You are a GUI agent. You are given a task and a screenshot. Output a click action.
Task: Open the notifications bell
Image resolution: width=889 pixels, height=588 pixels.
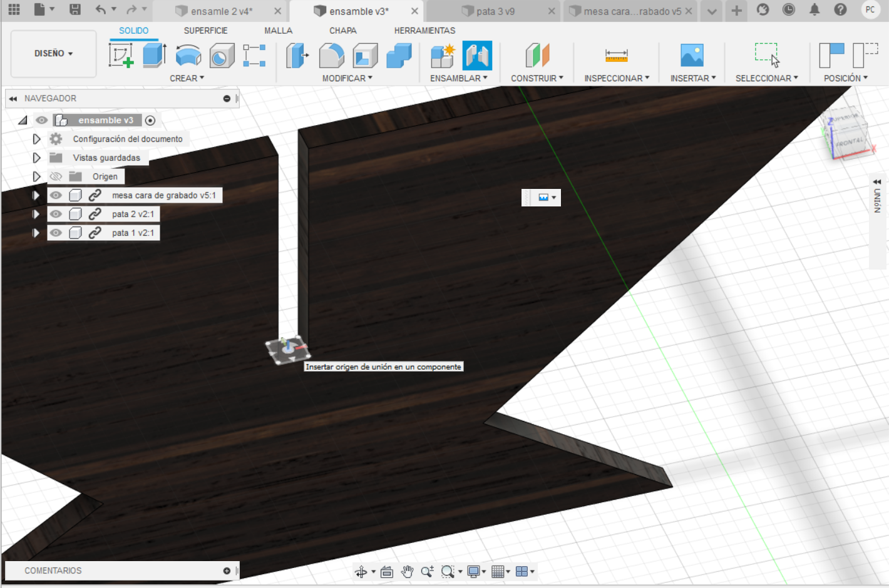[814, 9]
